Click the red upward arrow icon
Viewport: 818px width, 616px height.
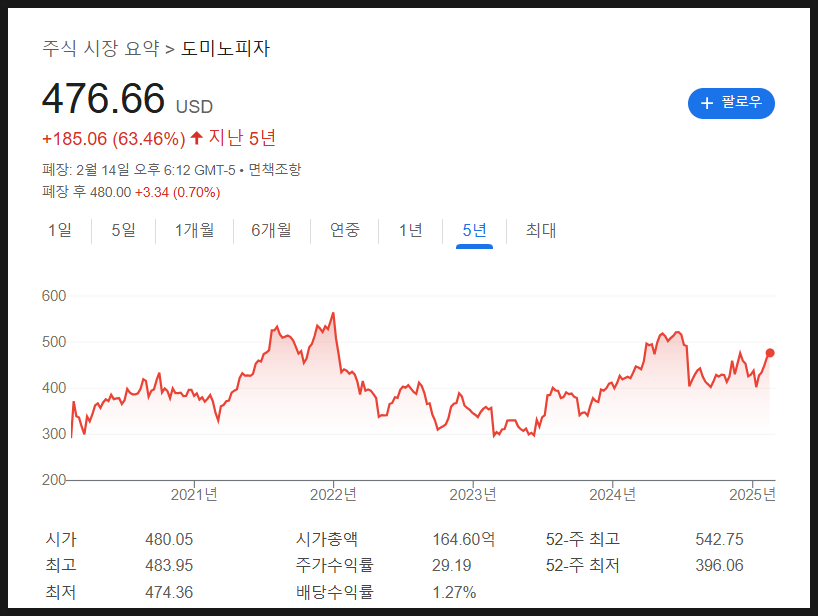pos(197,138)
